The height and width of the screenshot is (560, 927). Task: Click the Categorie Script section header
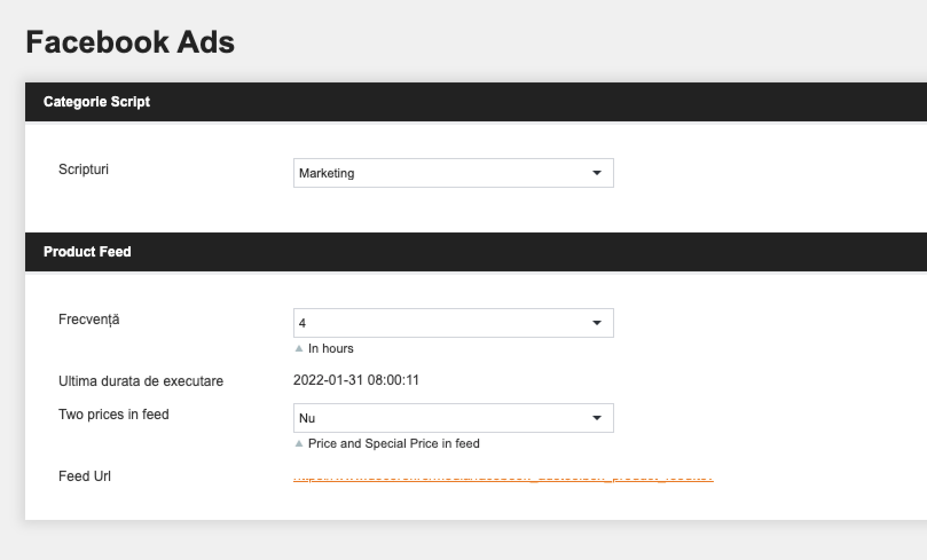tap(476, 102)
